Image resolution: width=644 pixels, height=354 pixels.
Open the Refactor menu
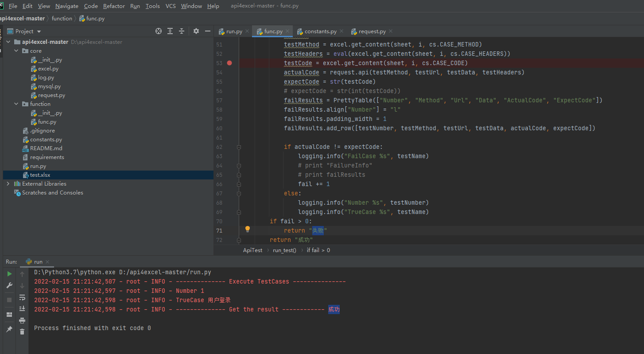click(114, 6)
